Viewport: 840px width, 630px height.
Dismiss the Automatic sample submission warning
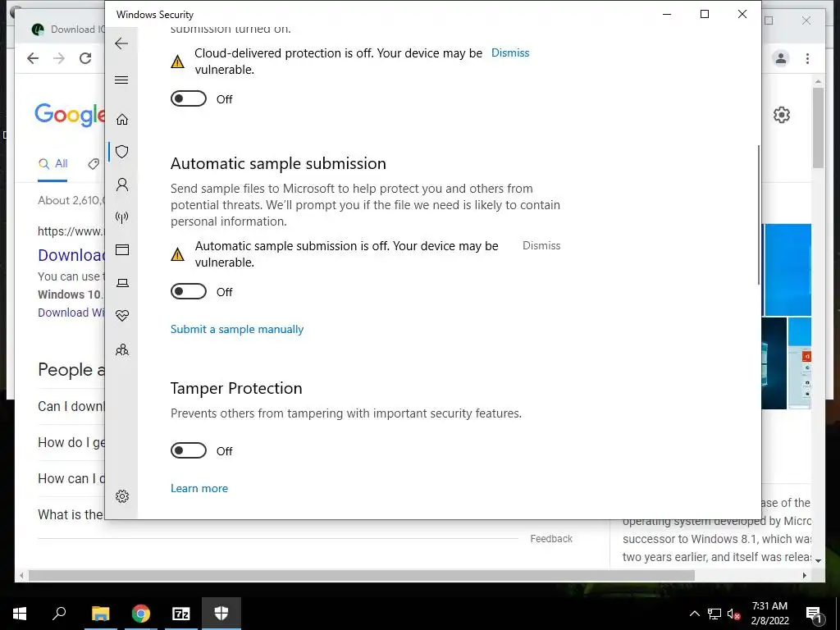(541, 245)
